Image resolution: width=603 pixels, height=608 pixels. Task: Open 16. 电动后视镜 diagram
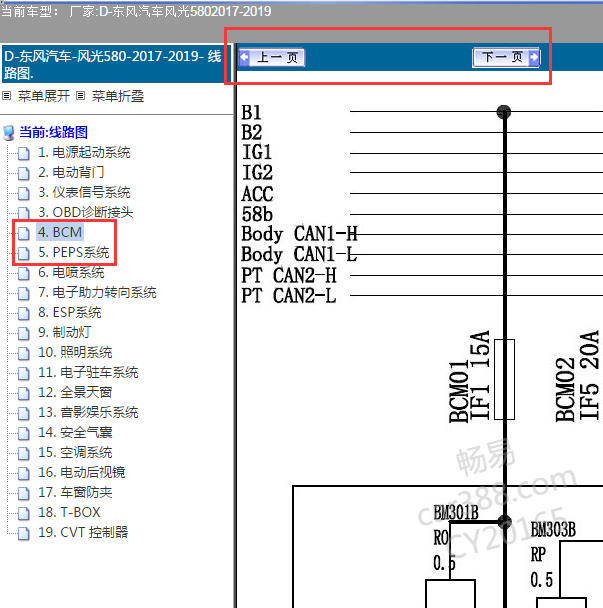pos(82,472)
